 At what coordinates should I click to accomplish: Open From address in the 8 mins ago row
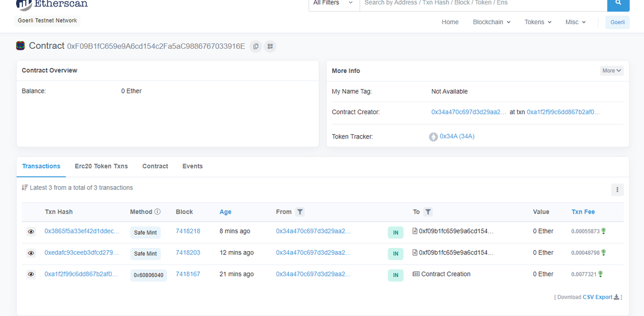pyautogui.click(x=313, y=231)
